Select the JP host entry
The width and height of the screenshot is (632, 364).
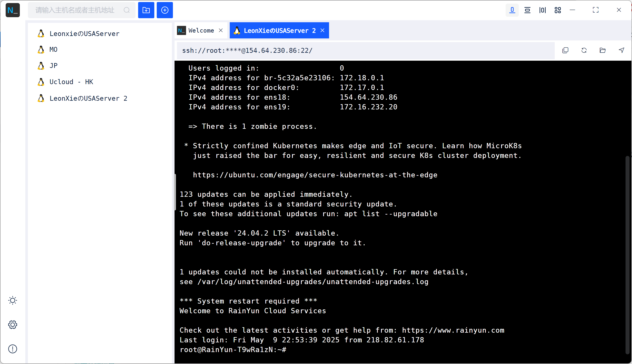[x=54, y=66]
